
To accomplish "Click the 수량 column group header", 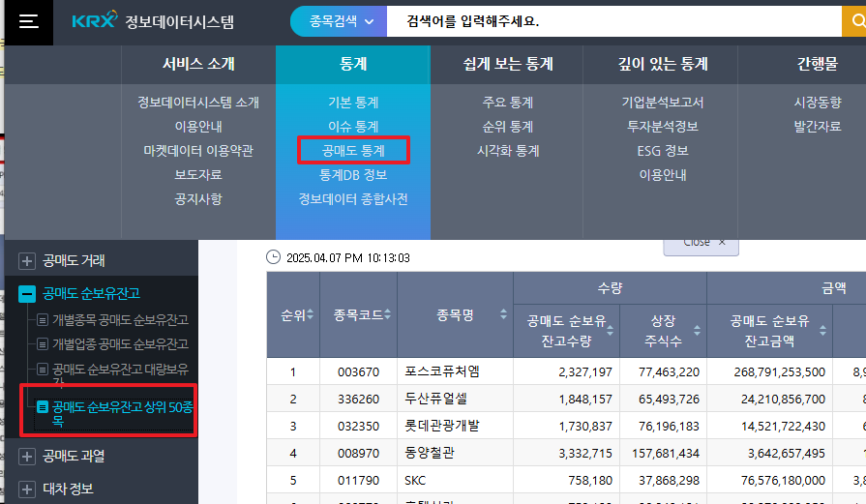I will point(610,287).
